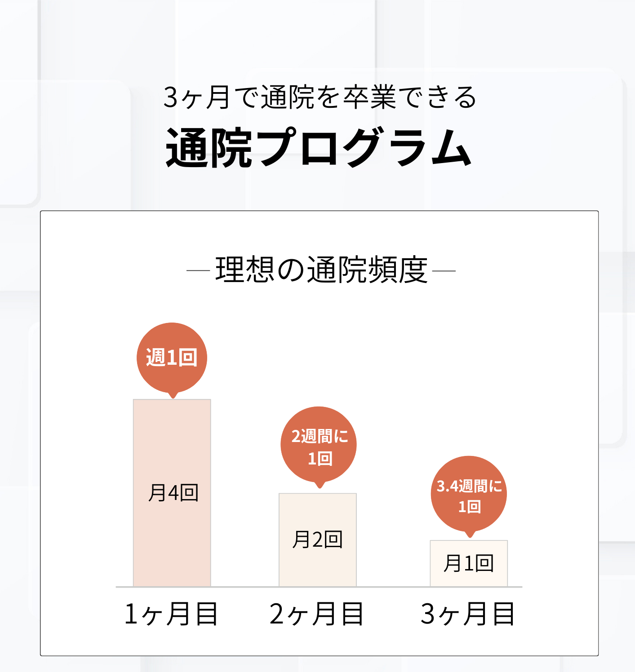Image resolution: width=635 pixels, height=672 pixels.
Task: Click the 週1回 orange bubble
Action: [172, 358]
